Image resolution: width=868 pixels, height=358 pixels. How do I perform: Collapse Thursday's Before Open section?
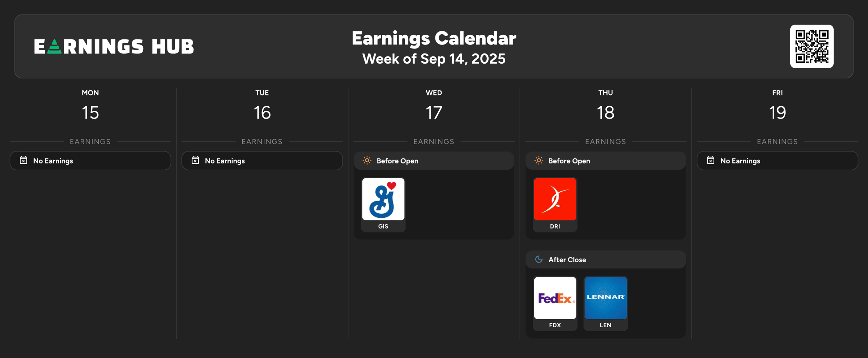click(x=605, y=161)
